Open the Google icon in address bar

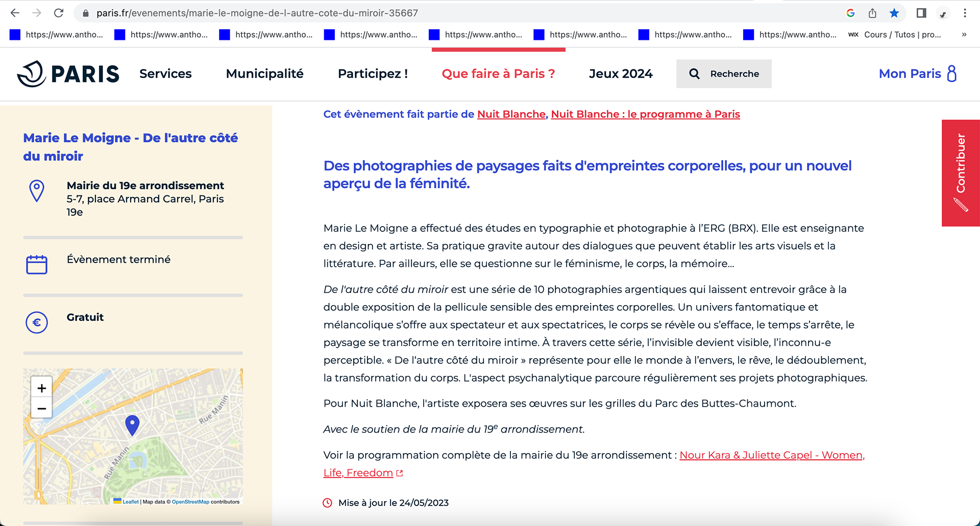coord(850,13)
